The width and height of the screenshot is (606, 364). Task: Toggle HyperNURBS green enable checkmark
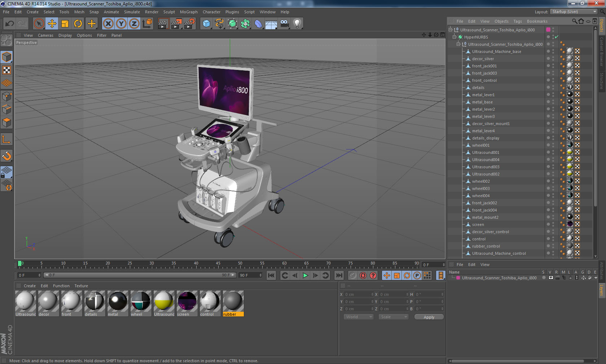coord(557,37)
